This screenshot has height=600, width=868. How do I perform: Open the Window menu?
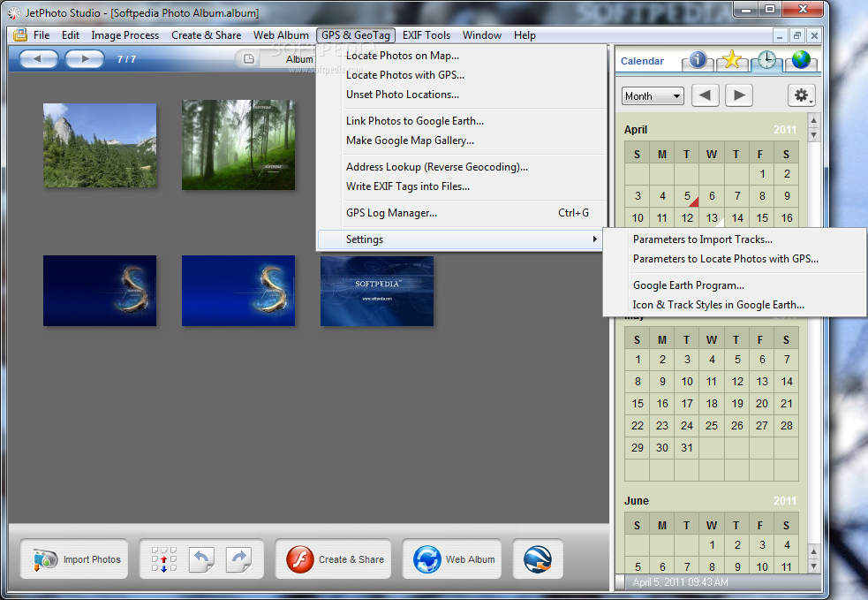pyautogui.click(x=482, y=34)
